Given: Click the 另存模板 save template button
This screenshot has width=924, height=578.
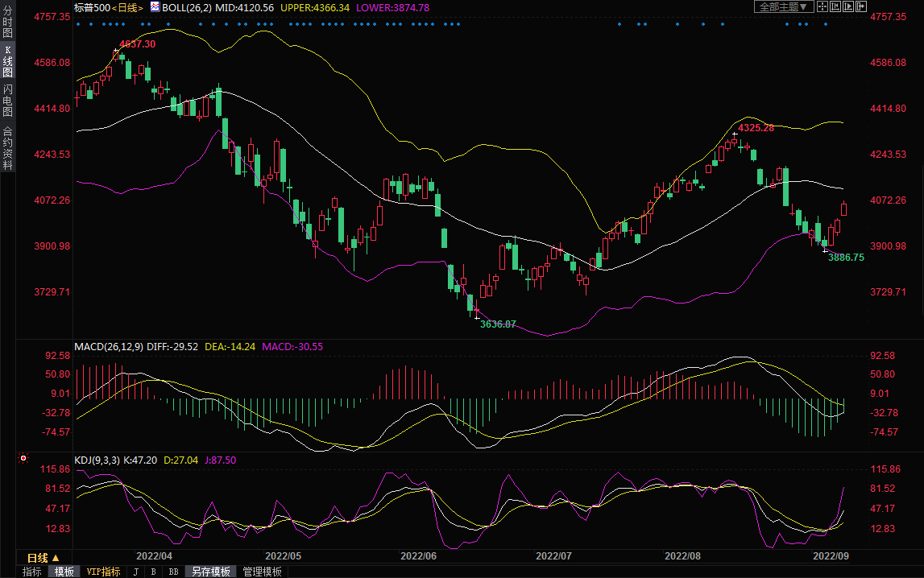Looking at the screenshot, I should point(210,572).
